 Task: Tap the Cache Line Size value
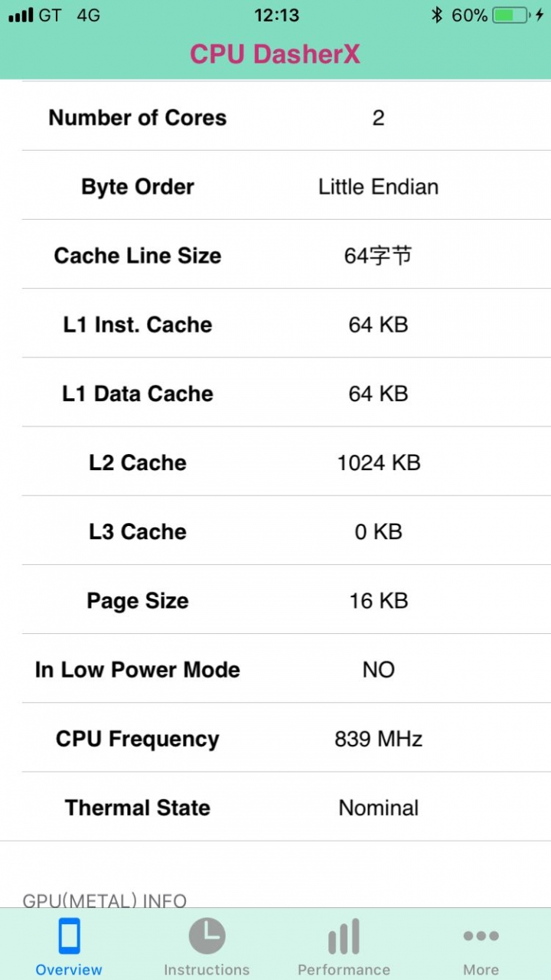pyautogui.click(x=378, y=255)
